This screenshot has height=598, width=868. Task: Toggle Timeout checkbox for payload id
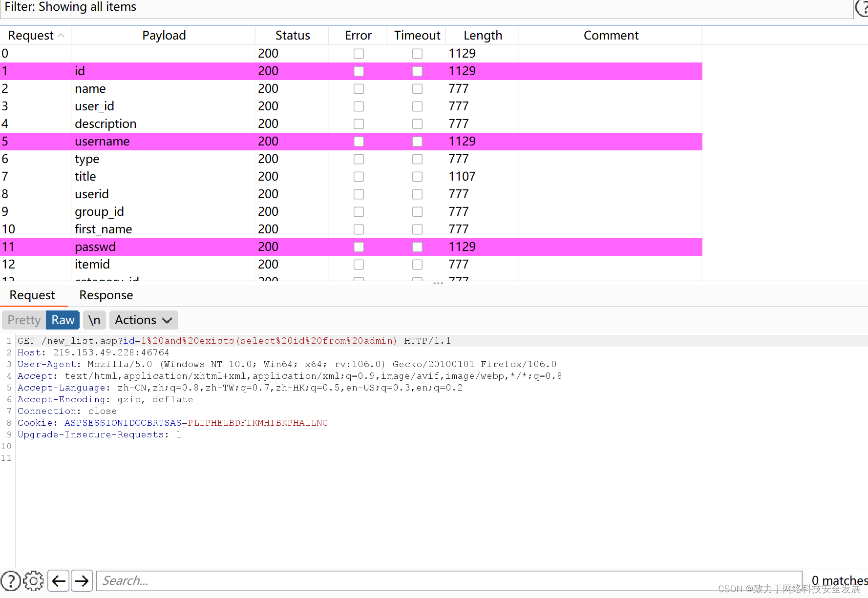coord(417,71)
